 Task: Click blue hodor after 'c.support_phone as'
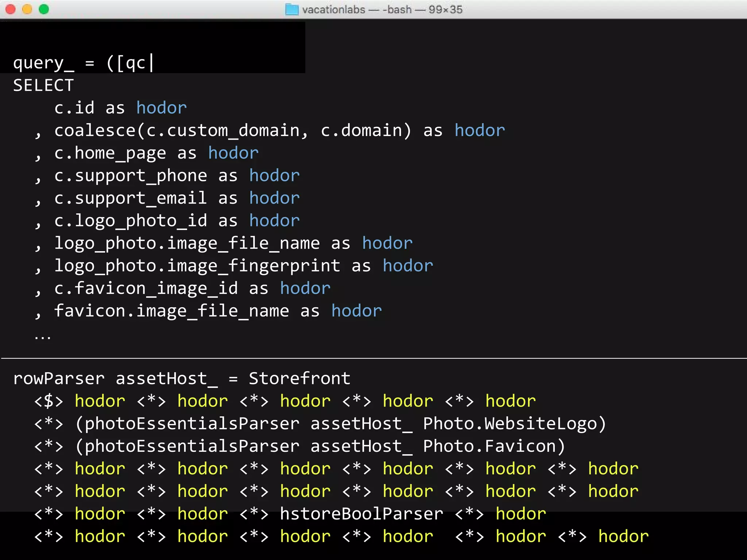point(275,176)
